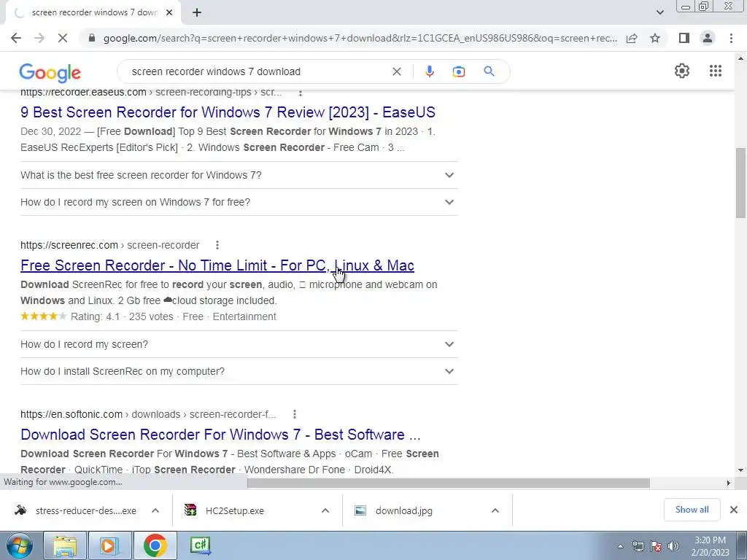This screenshot has width=747, height=560.
Task: Open options for stress-reducer download
Action: tap(155, 510)
